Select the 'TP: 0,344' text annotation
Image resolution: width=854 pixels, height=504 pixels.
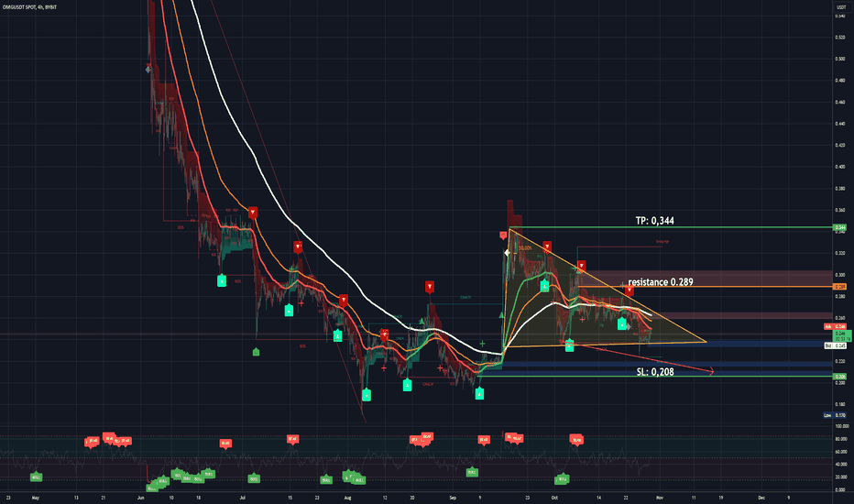654,221
